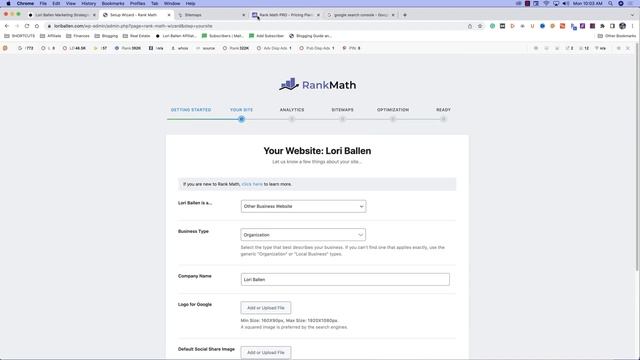Open the Affiliate bookmark folder

[50, 36]
